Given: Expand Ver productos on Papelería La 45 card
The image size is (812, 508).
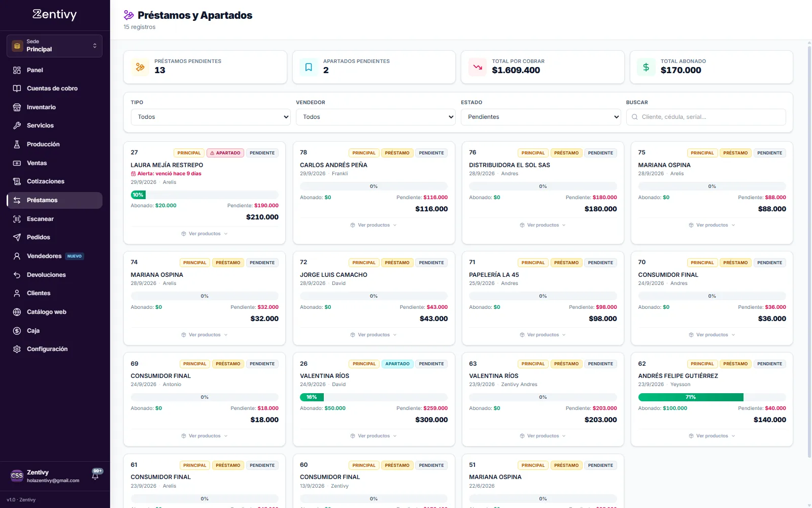Looking at the screenshot, I should tap(543, 335).
